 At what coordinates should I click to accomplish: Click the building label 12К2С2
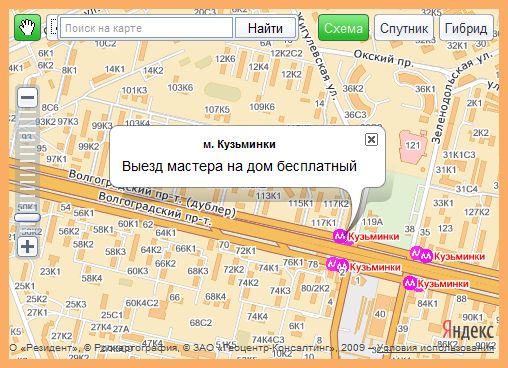[286, 53]
